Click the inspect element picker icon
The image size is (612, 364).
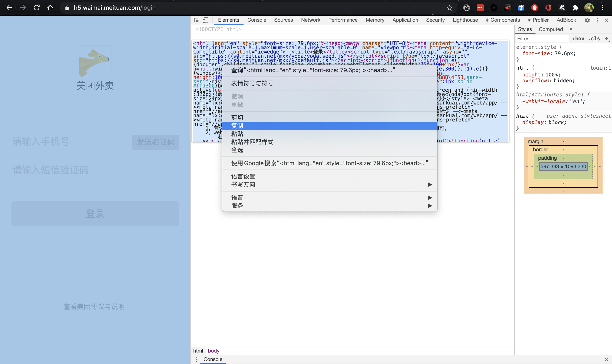tap(196, 20)
